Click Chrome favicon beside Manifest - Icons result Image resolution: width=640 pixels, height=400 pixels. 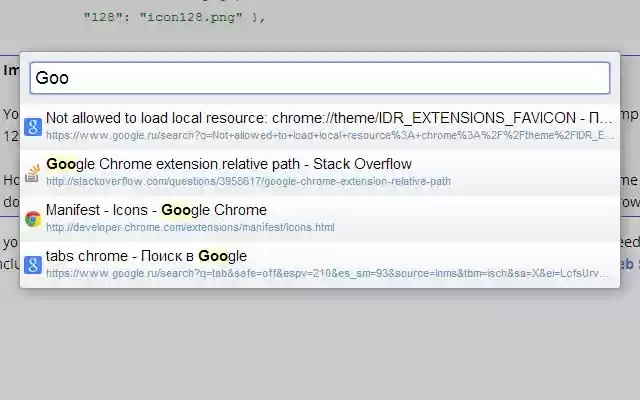tap(33, 219)
